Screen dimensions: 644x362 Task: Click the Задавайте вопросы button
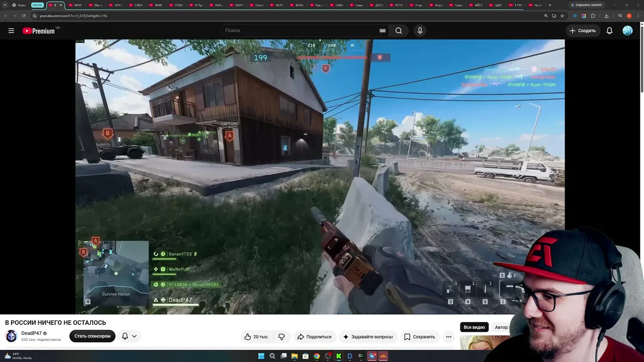(368, 337)
